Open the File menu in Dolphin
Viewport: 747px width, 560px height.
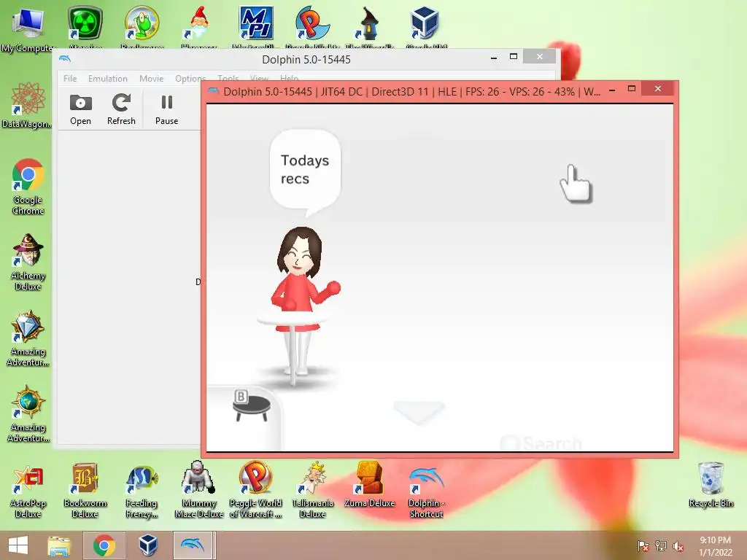coord(70,79)
